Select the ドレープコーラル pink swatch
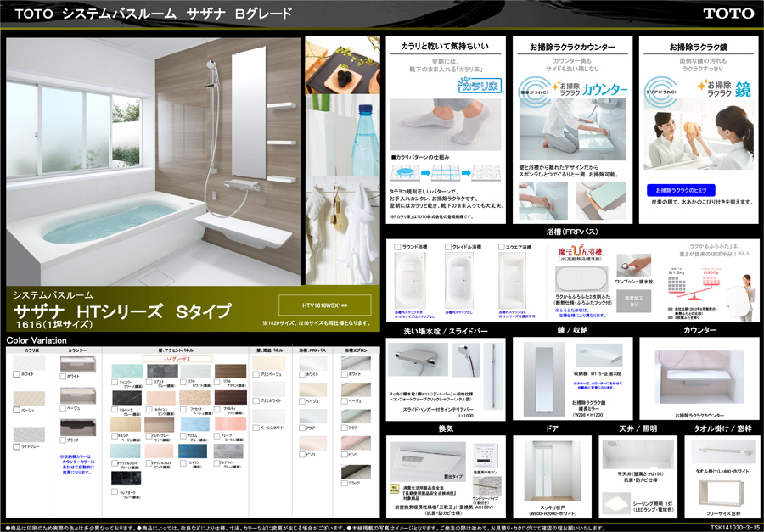Screen dimensions: 764x532 230,424
